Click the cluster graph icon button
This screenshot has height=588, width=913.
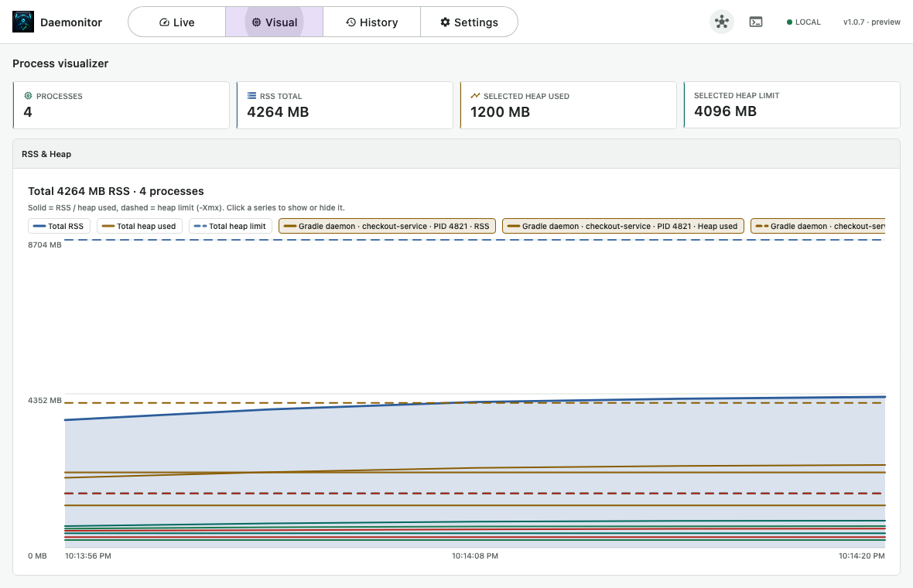pos(722,22)
